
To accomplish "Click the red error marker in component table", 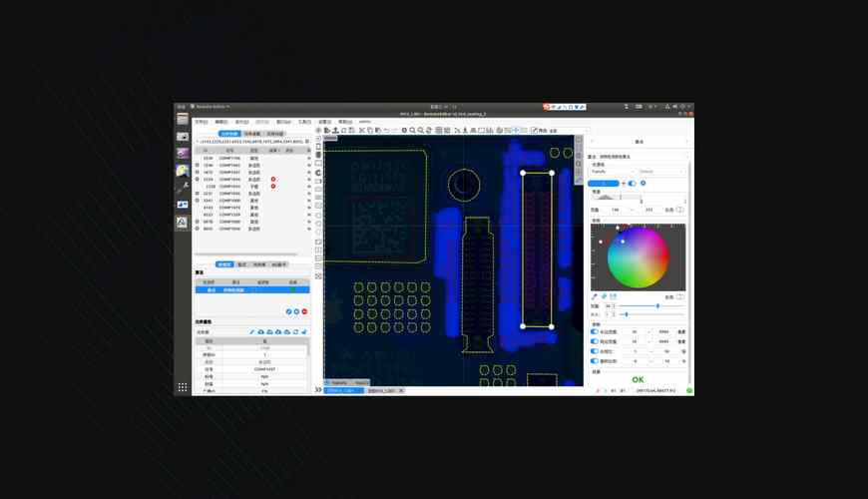I will pyautogui.click(x=273, y=179).
